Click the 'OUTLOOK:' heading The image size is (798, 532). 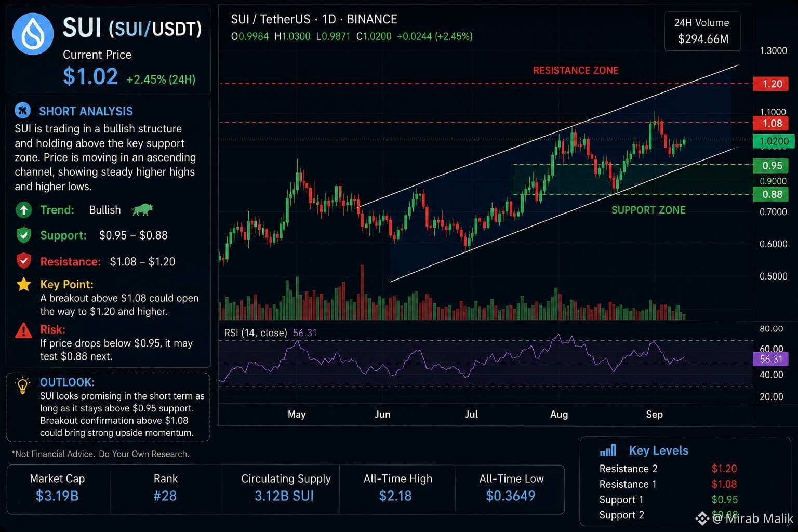pyautogui.click(x=68, y=382)
